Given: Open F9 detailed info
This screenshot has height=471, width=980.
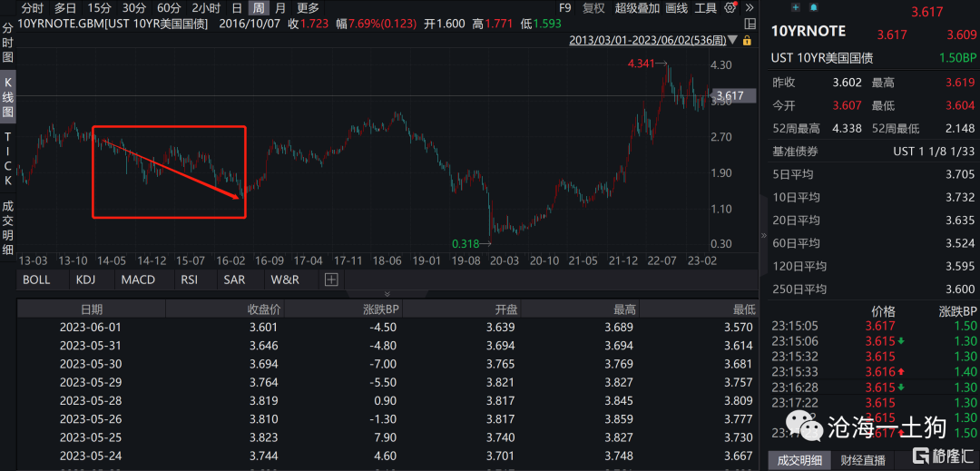Looking at the screenshot, I should coord(565,8).
